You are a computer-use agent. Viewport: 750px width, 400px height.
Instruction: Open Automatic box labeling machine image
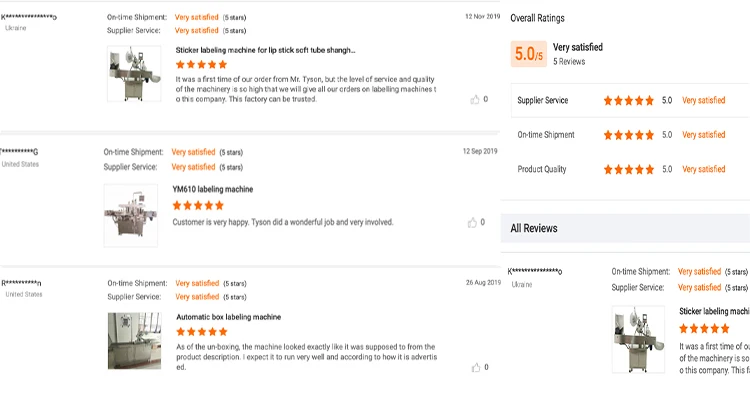tap(133, 341)
